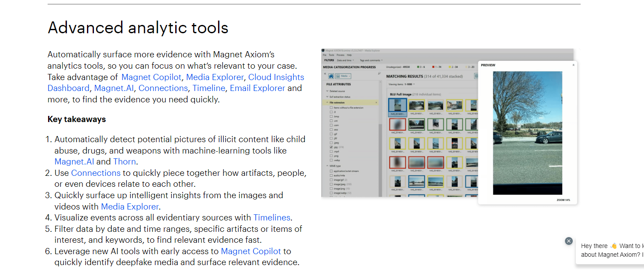Expand the Deleted source filter section
The width and height of the screenshot is (644, 276).
[x=338, y=91]
